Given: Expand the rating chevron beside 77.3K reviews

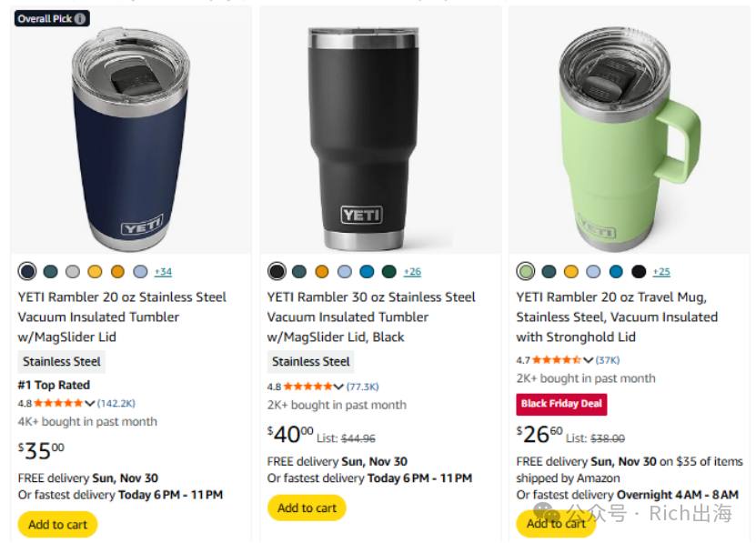Looking at the screenshot, I should [338, 387].
